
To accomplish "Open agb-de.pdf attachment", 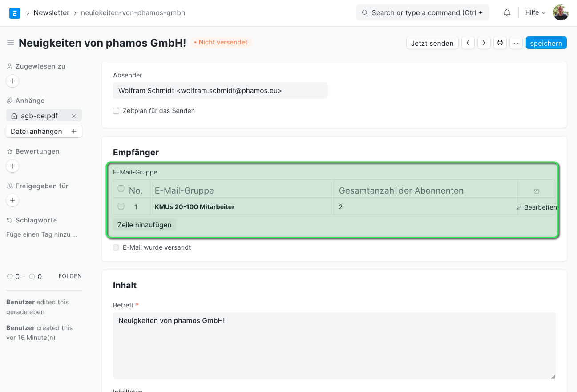I will pyautogui.click(x=40, y=116).
